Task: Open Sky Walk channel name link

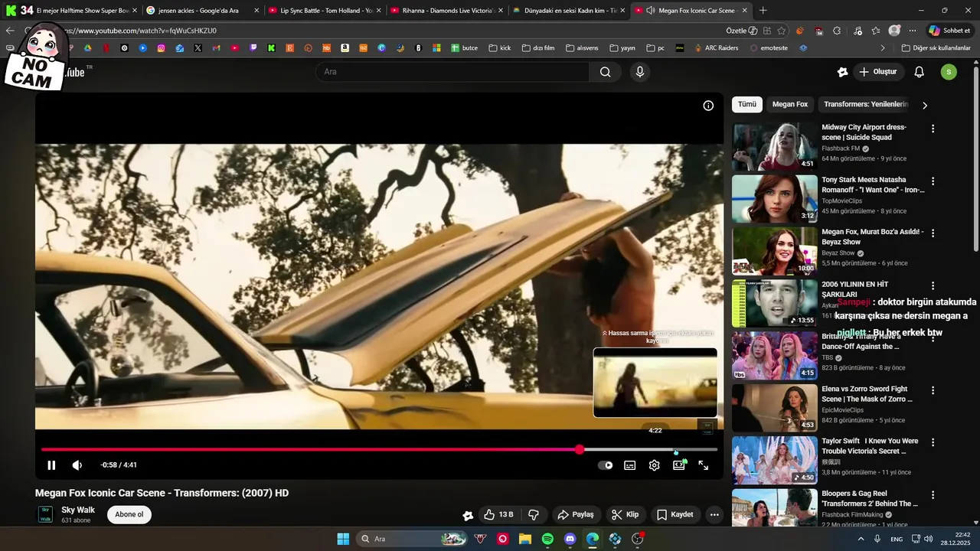Action: 78,510
